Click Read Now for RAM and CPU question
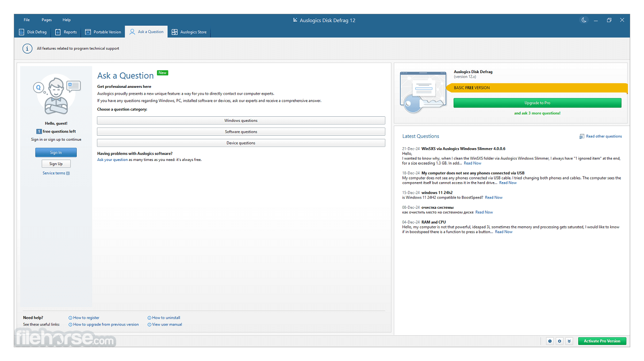The height and width of the screenshot is (361, 644). click(x=504, y=232)
